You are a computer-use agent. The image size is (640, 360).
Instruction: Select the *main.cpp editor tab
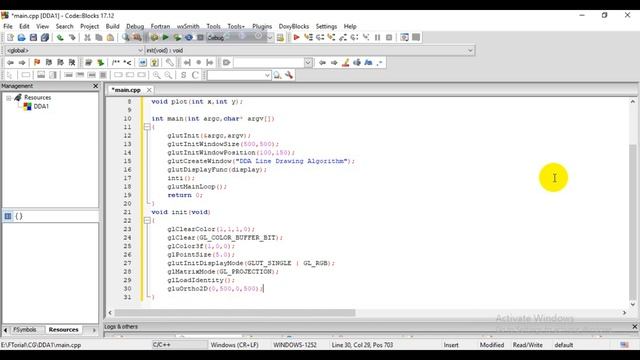(x=126, y=90)
